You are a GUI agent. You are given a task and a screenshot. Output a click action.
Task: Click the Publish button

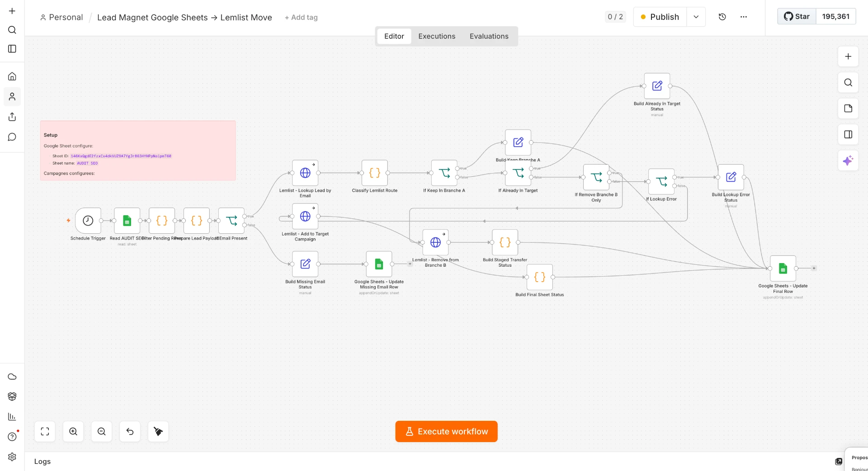(x=660, y=17)
